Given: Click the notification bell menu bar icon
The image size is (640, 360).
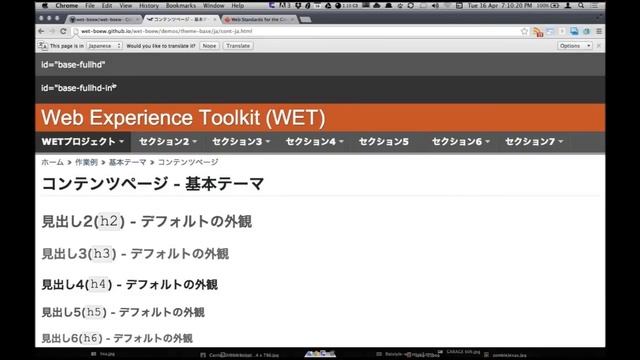Looking at the screenshot, I should coord(388,6).
